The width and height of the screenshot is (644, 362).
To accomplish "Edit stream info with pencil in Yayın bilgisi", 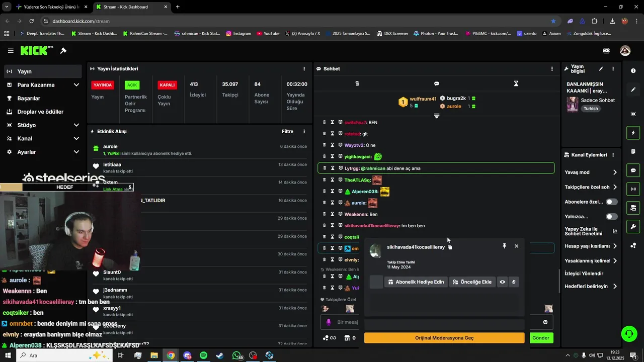I will [x=601, y=69].
